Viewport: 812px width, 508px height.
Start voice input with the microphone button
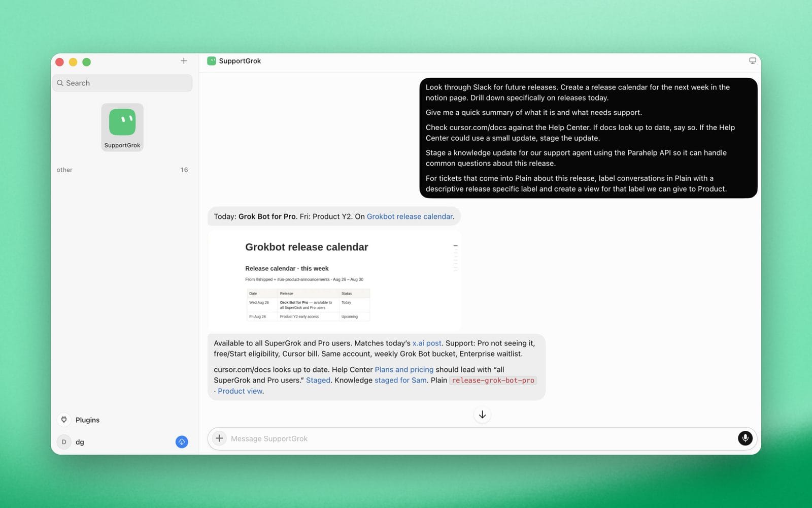point(745,438)
